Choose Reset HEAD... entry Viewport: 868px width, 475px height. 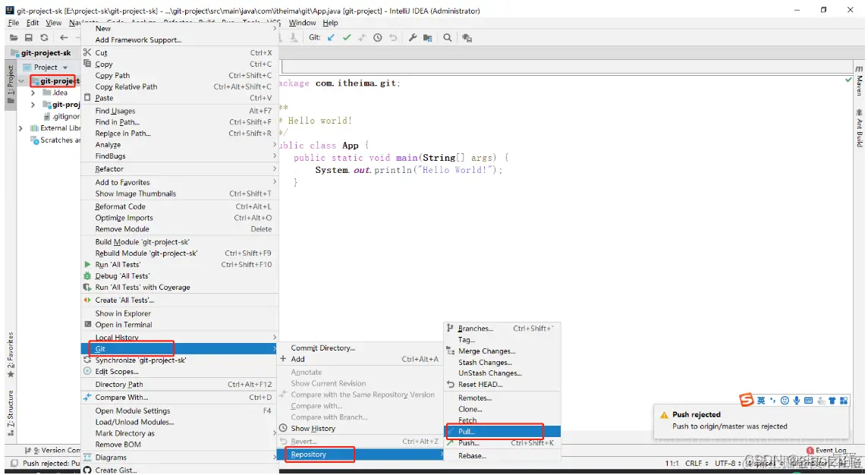point(502,384)
